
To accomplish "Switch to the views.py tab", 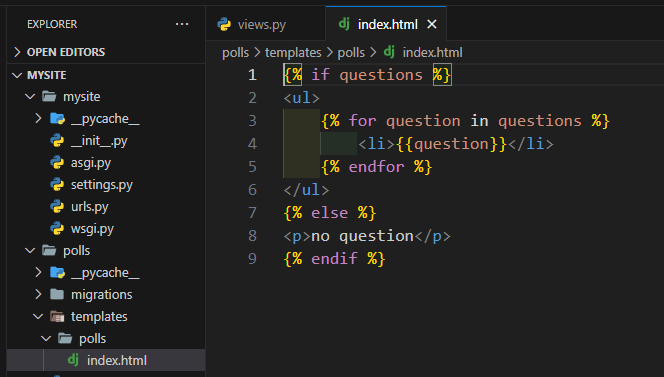I will tap(266, 24).
